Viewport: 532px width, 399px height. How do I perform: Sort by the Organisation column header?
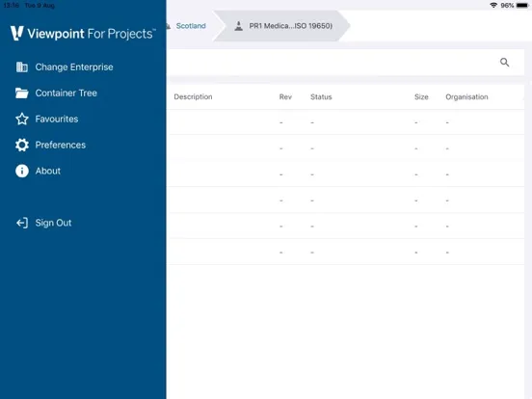point(466,97)
